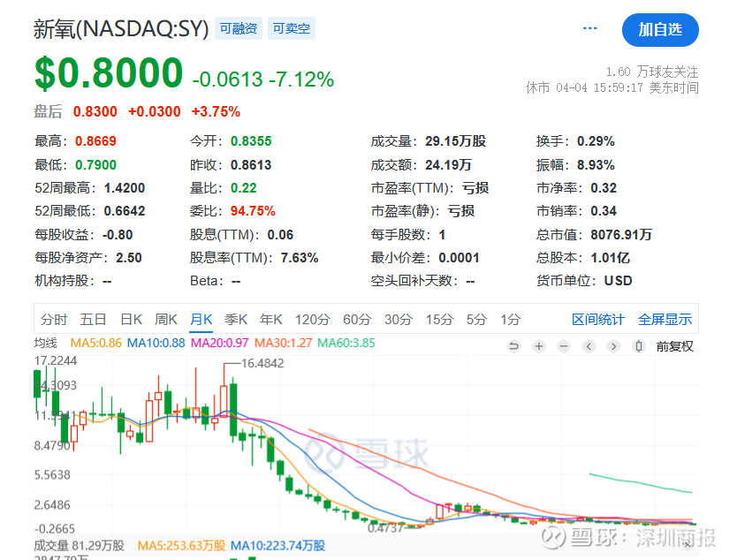Viewport: 737px width, 560px height.
Task: Click the chart reset (undo arrow) icon
Action: point(513,347)
